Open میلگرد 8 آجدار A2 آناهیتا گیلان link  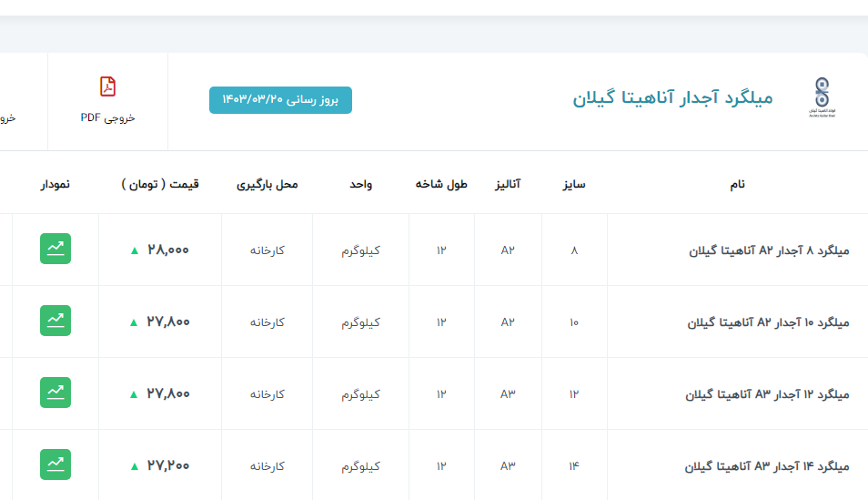pyautogui.click(x=769, y=250)
